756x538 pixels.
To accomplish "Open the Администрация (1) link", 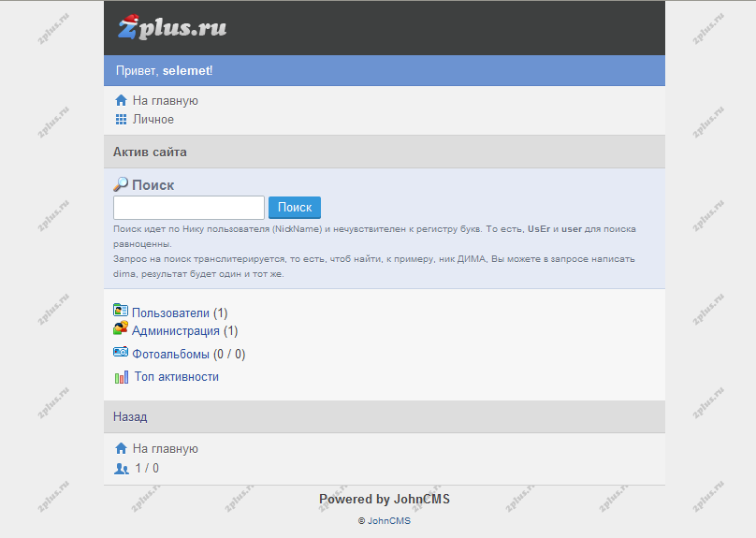I will pos(184,331).
